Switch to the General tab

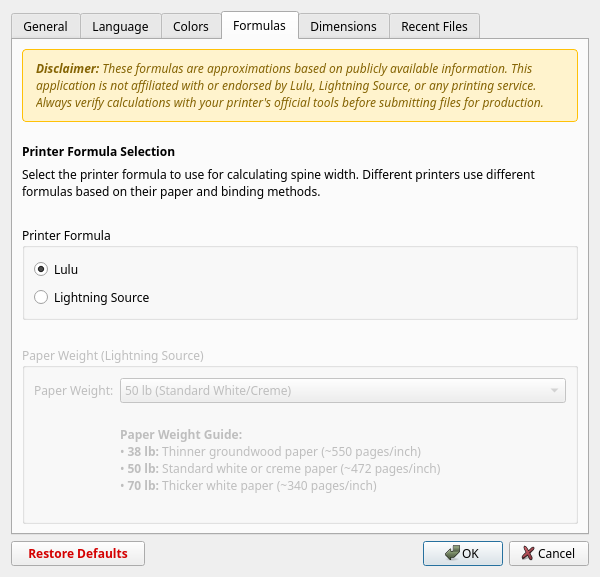45,27
